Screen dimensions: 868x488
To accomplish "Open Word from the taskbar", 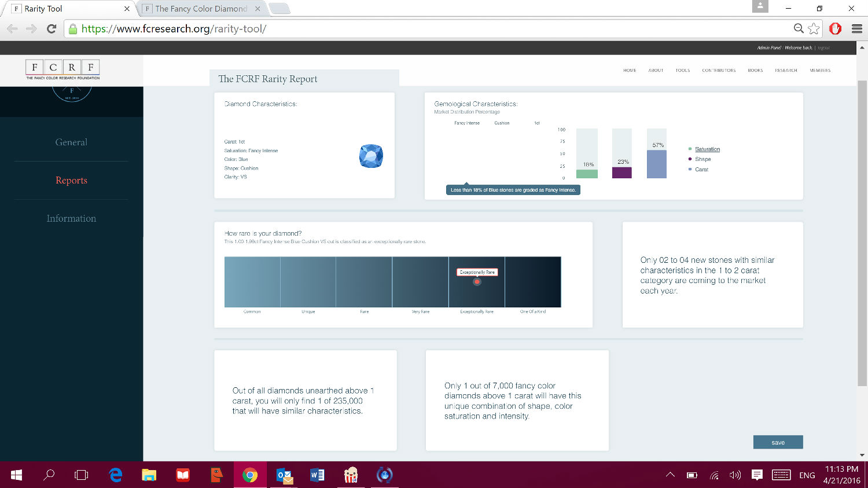I will coord(317,475).
